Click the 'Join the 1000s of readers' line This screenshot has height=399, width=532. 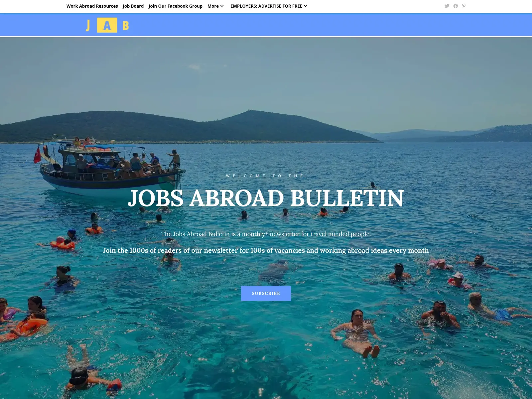(x=266, y=250)
